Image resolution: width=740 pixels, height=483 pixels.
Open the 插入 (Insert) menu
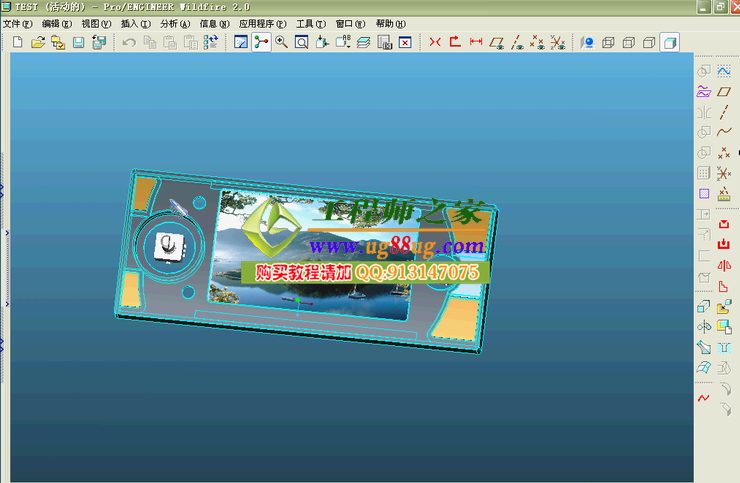134,23
